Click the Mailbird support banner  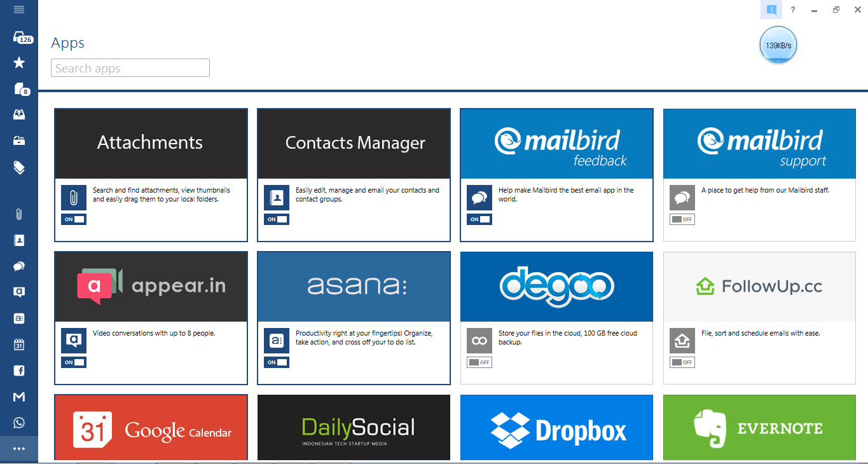pyautogui.click(x=759, y=144)
